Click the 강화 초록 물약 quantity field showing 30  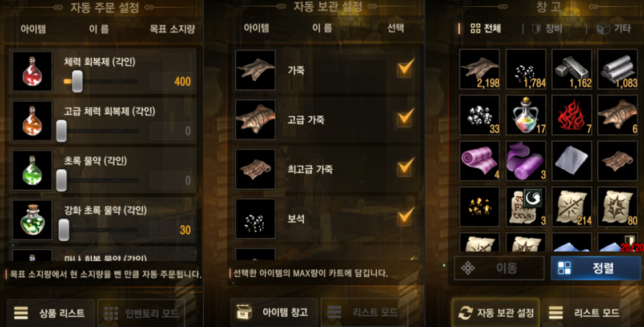pos(172,230)
